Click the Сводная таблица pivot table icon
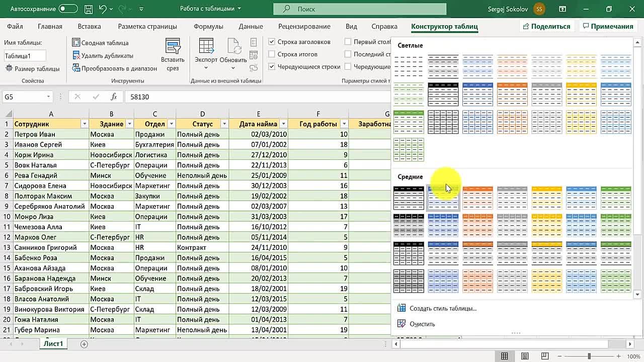Viewport: 644px width, 362px height. coord(76,43)
